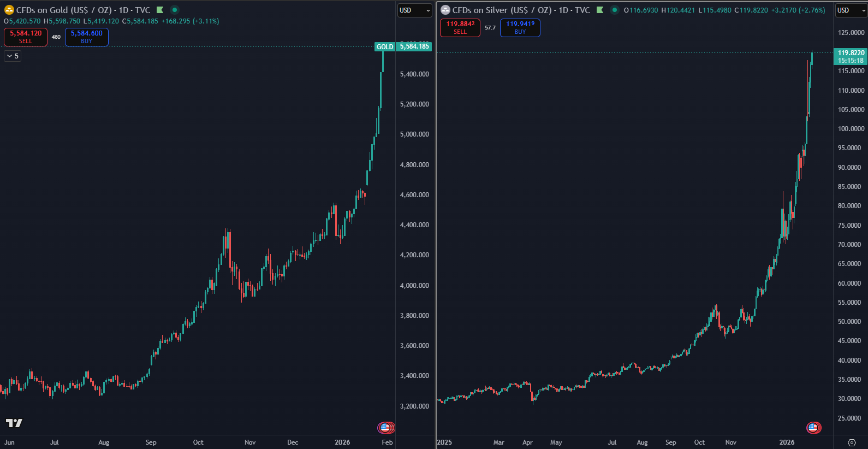Expand the collapsed indicators legend showing 5
Viewport: 868px width, 449px height.
pyautogui.click(x=13, y=56)
